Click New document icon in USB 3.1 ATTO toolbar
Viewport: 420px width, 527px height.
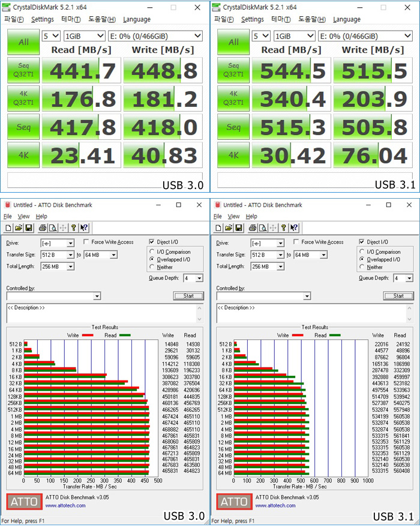tap(218, 228)
